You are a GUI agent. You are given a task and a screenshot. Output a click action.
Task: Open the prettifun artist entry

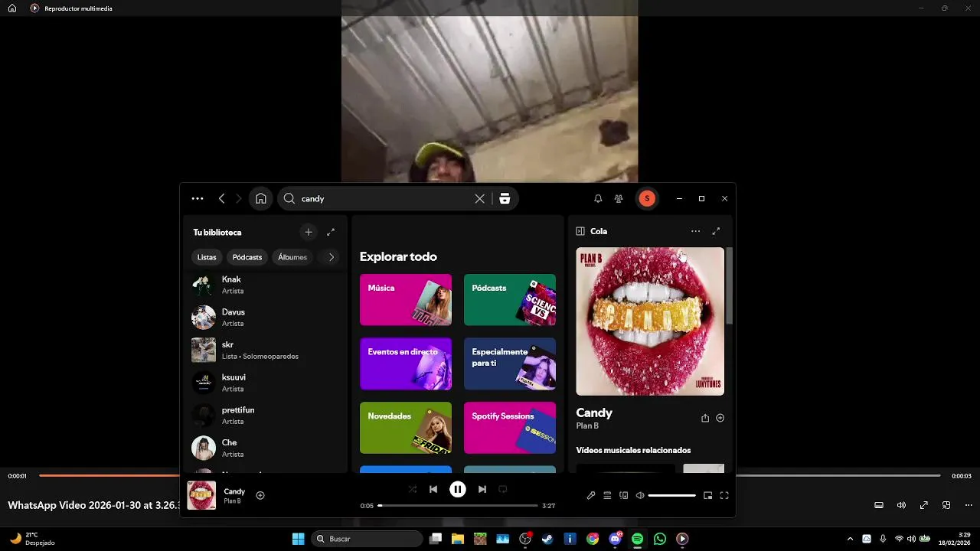265,416
